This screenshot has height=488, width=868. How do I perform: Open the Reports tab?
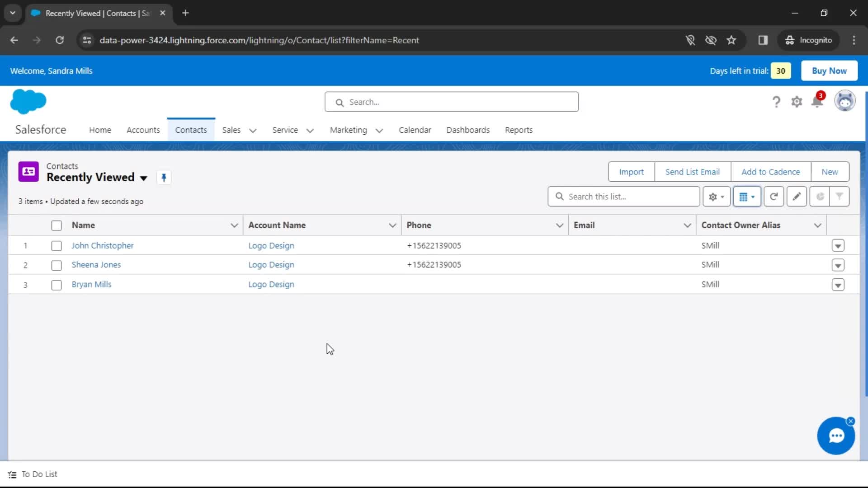point(519,130)
